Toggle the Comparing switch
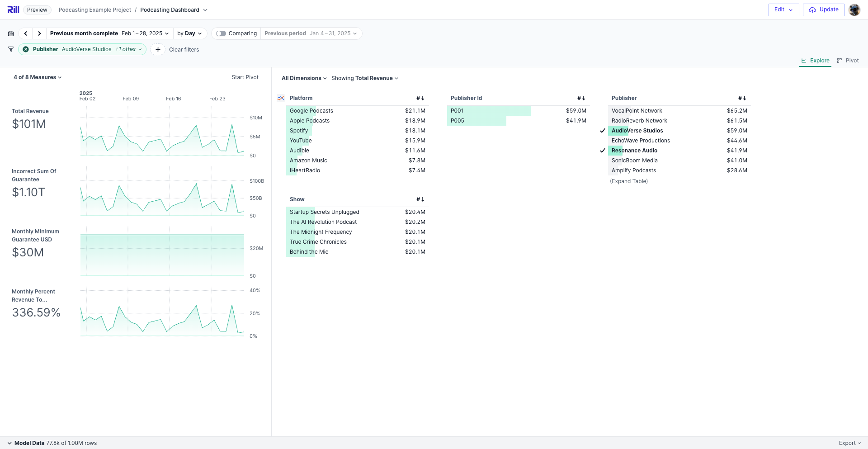 pos(221,33)
